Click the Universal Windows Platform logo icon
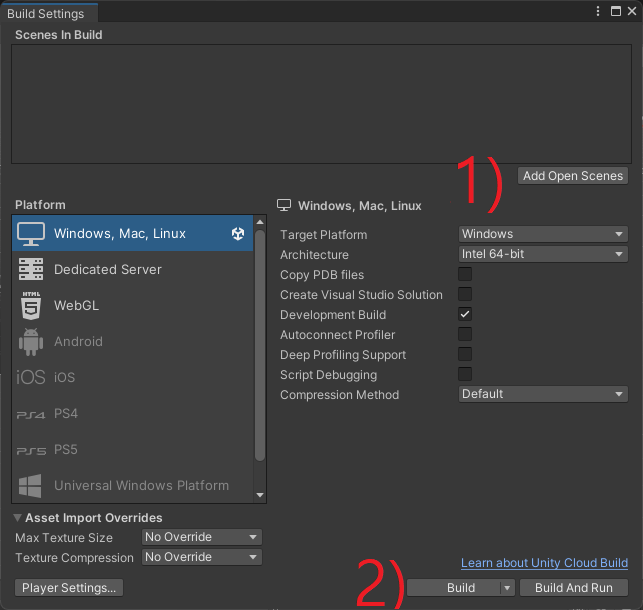The image size is (643, 610). coord(30,486)
